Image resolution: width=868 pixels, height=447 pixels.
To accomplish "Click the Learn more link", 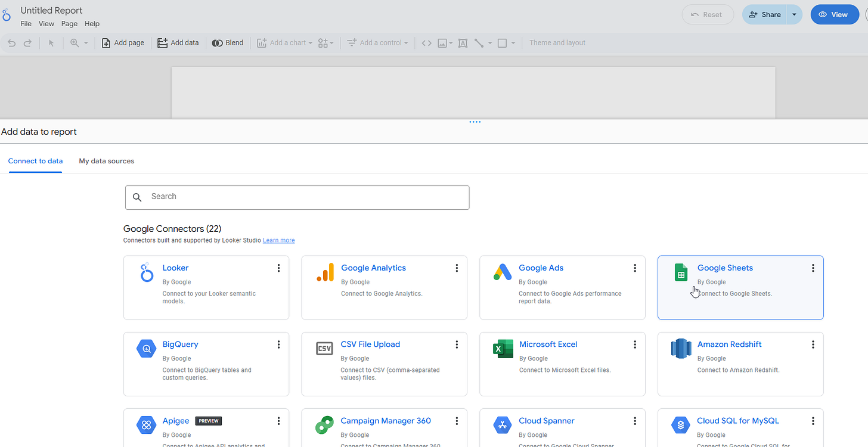I will 278,240.
